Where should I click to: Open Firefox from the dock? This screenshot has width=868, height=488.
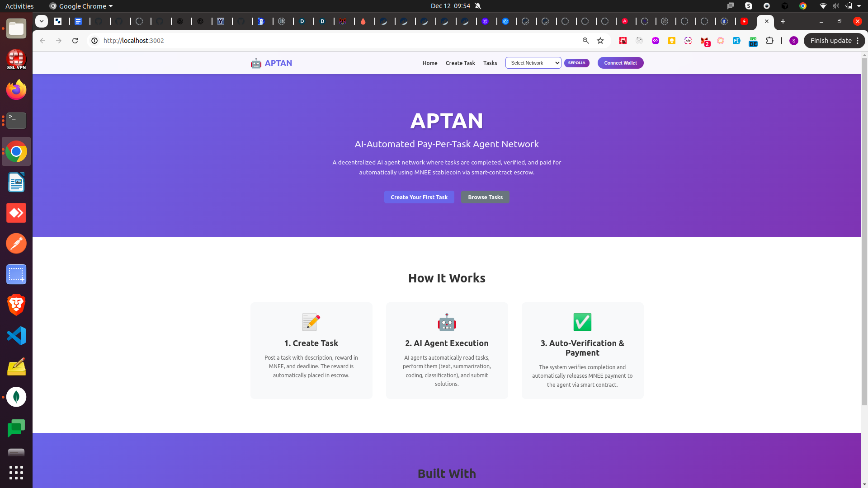coord(16,90)
